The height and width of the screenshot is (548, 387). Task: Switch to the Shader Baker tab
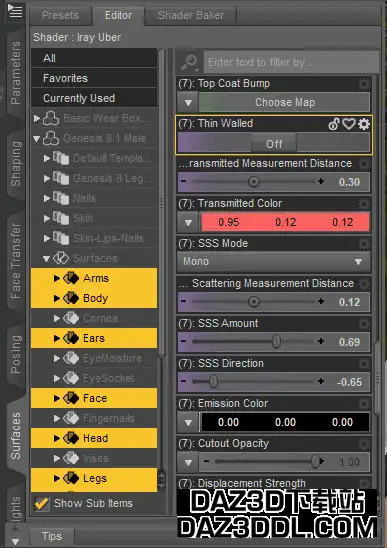click(191, 15)
